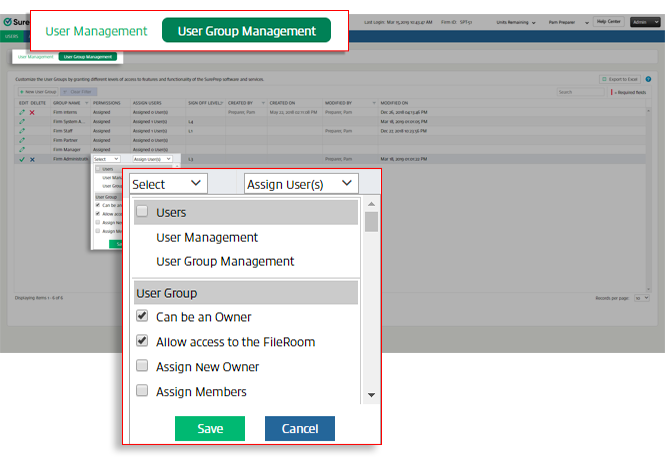Click the large blue Cancel button
Screen dimensions: 665x467
300,428
